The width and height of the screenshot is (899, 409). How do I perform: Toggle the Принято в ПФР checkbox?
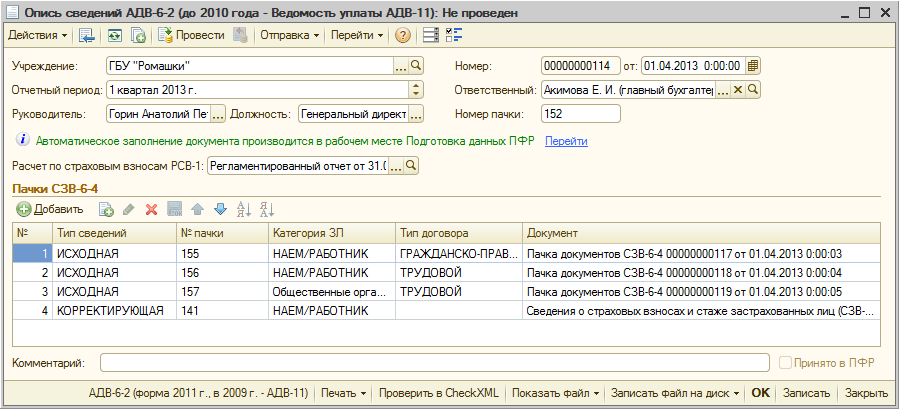click(x=786, y=362)
